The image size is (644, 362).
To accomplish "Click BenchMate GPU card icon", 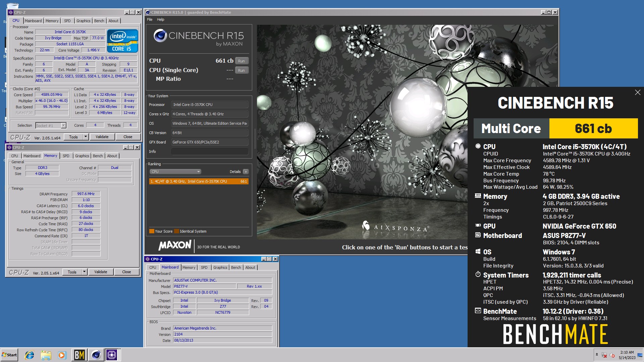I will pos(478,226).
